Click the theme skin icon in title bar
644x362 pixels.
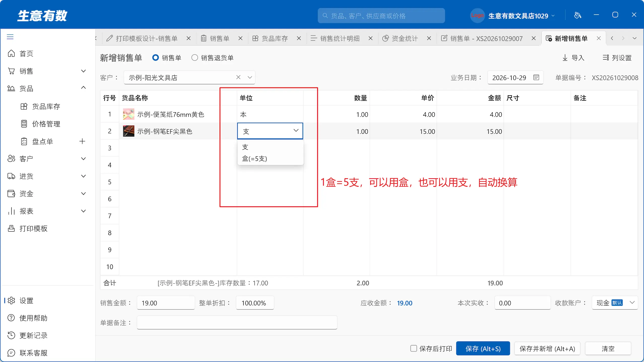578,15
